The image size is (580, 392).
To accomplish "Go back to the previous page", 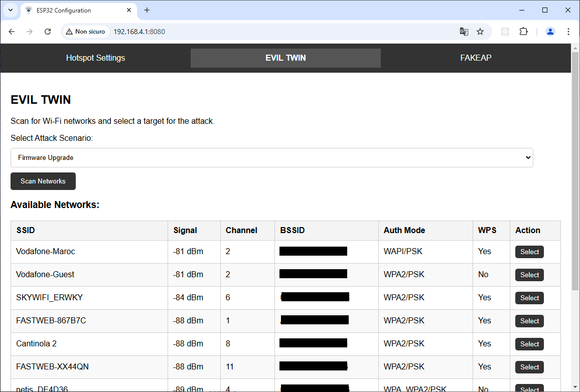I will click(12, 32).
